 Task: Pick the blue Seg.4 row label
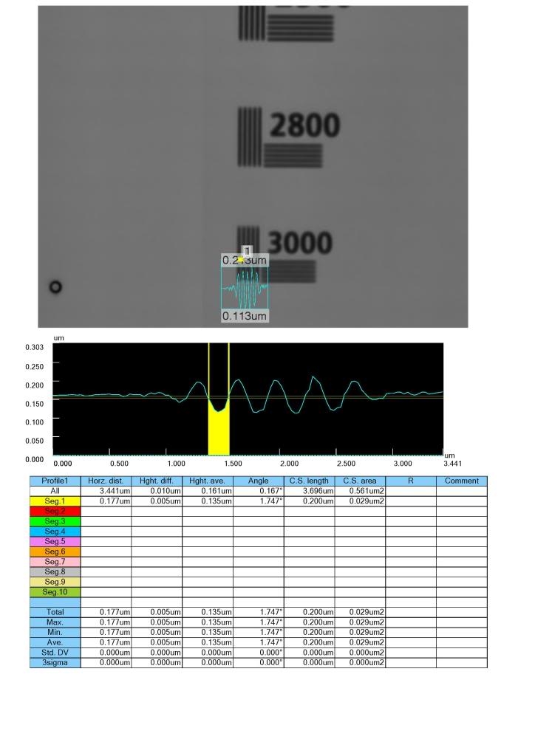tap(55, 531)
